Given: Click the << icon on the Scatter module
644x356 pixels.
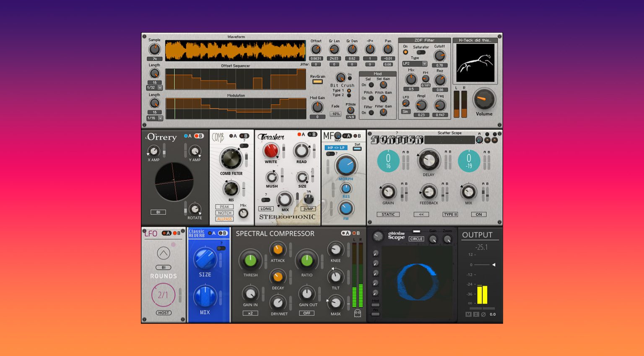Looking at the screenshot, I should [x=421, y=215].
